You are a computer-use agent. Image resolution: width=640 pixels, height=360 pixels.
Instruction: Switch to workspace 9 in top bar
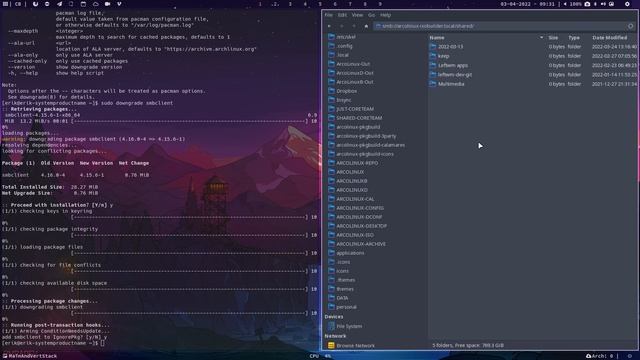[380, 4]
